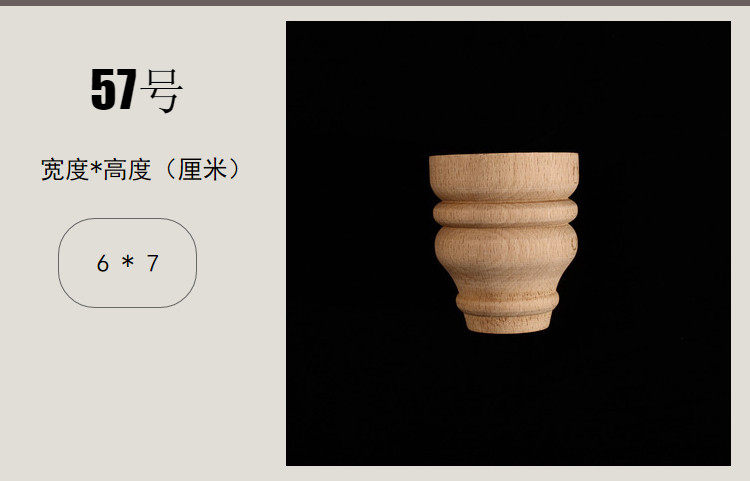Open the wooden furniture foot product photo
This screenshot has width=750, height=481.
pos(508,243)
